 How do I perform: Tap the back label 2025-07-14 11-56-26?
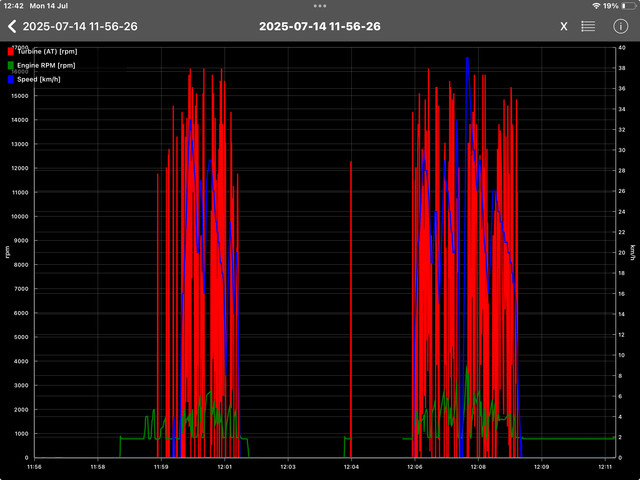pyautogui.click(x=80, y=27)
